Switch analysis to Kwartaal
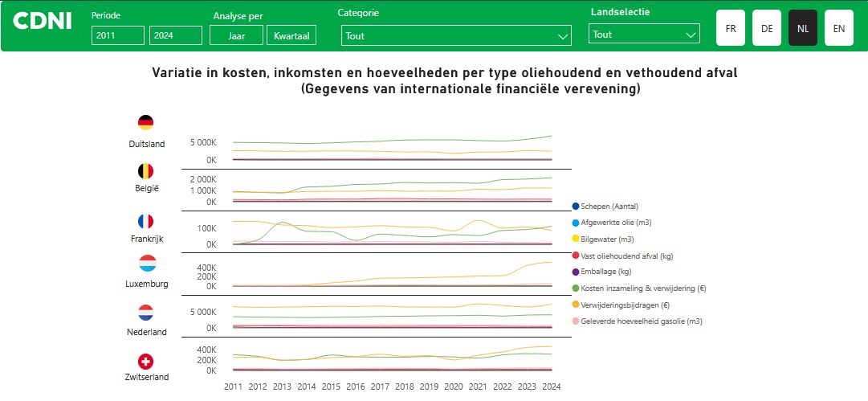The width and height of the screenshot is (868, 401). click(291, 35)
